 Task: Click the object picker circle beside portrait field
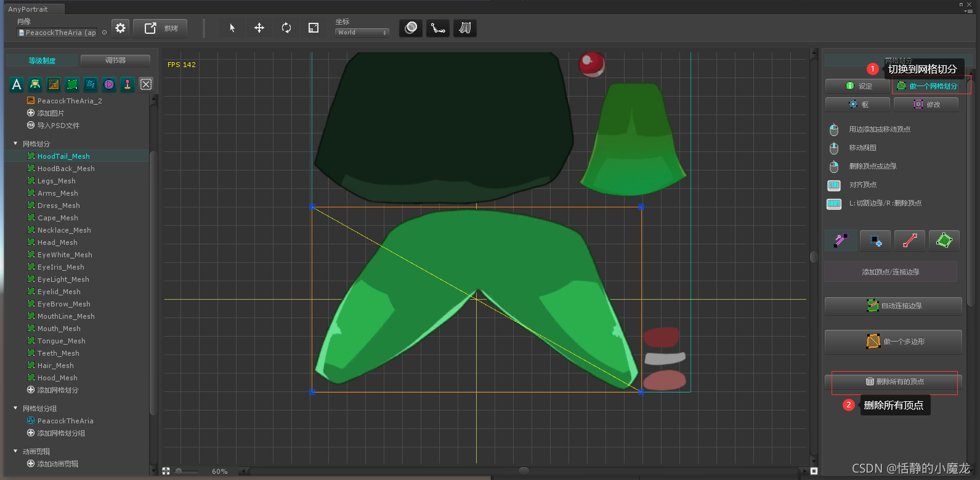tap(105, 33)
